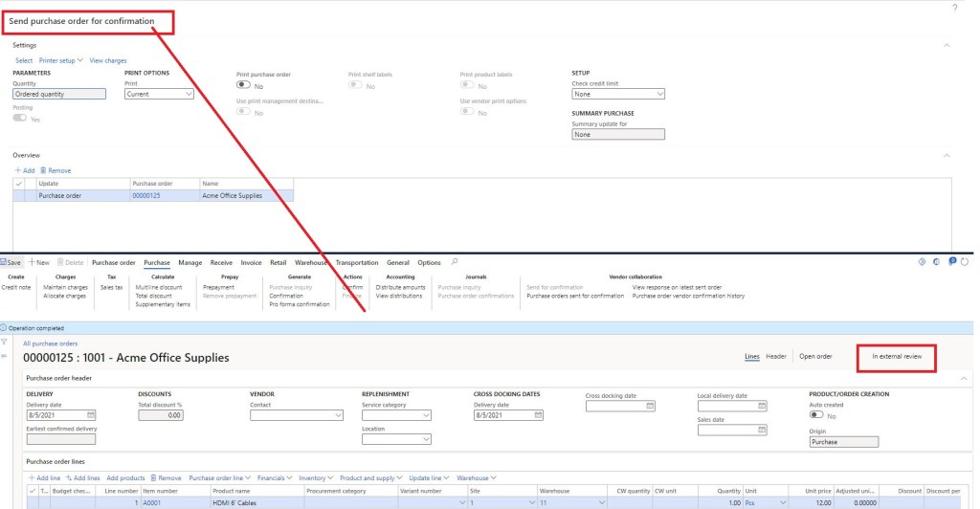
Task: Toggle the Posting switch
Action: point(19,119)
